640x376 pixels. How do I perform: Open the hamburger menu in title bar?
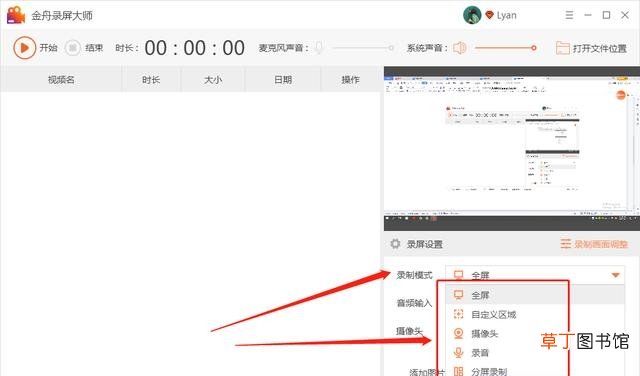point(569,15)
